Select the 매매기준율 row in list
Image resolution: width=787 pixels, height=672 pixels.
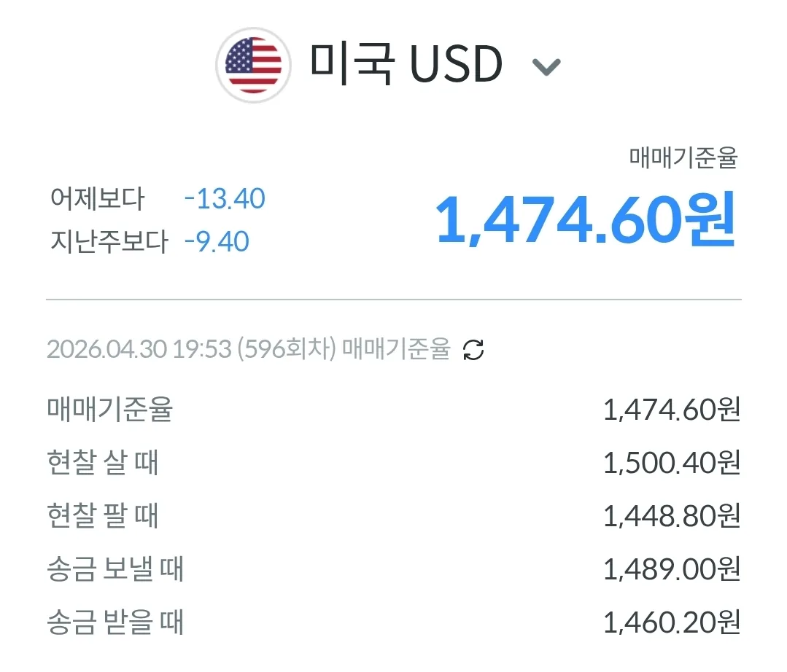coord(394,410)
